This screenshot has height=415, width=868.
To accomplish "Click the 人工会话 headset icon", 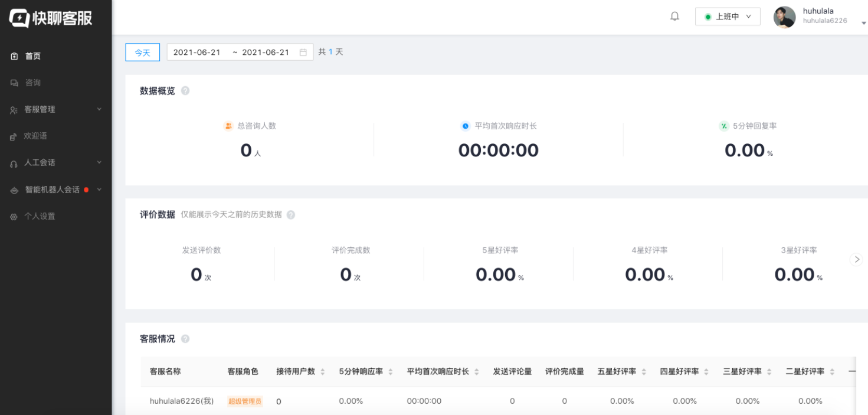I will [x=14, y=162].
